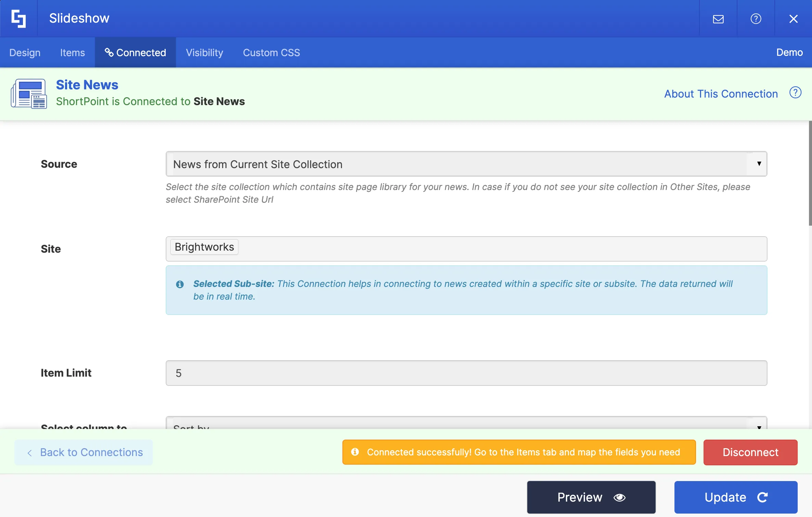The height and width of the screenshot is (517, 812).
Task: Click in the Site input field
Action: [466, 249]
